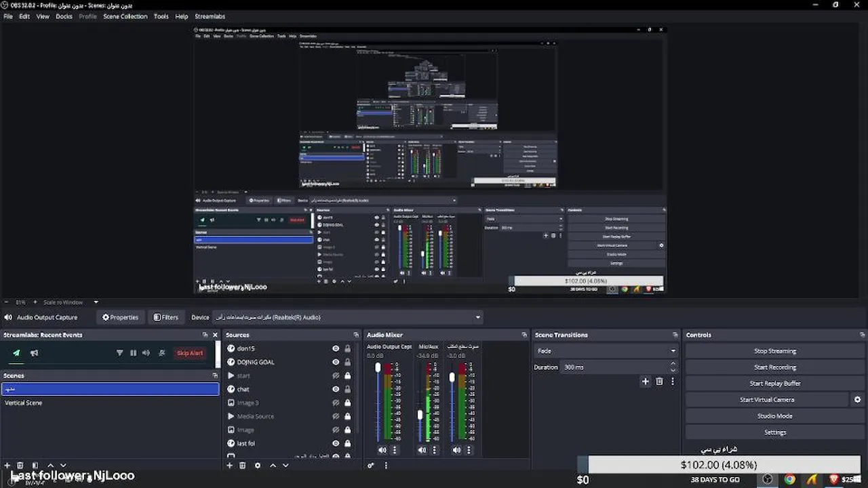The image size is (868, 488).
Task: Move source down in Sources toolbar
Action: coord(285,466)
